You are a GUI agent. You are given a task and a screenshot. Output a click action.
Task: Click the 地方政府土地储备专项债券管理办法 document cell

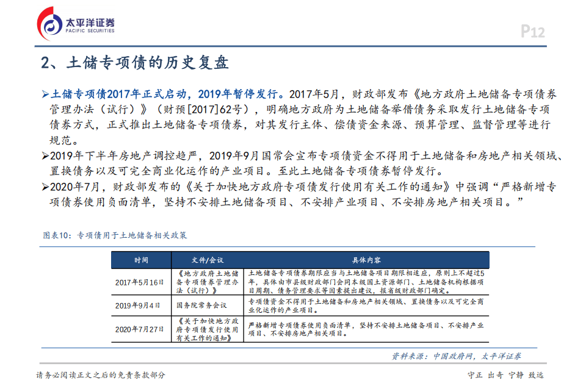[x=207, y=282]
